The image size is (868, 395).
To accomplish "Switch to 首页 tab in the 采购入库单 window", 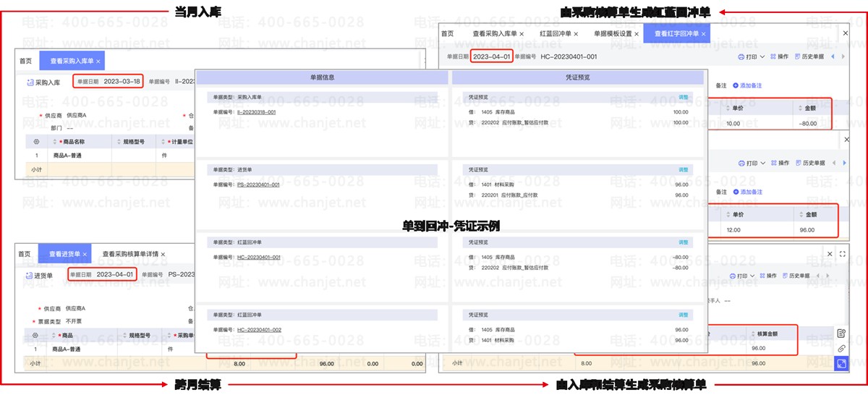I will (25, 61).
